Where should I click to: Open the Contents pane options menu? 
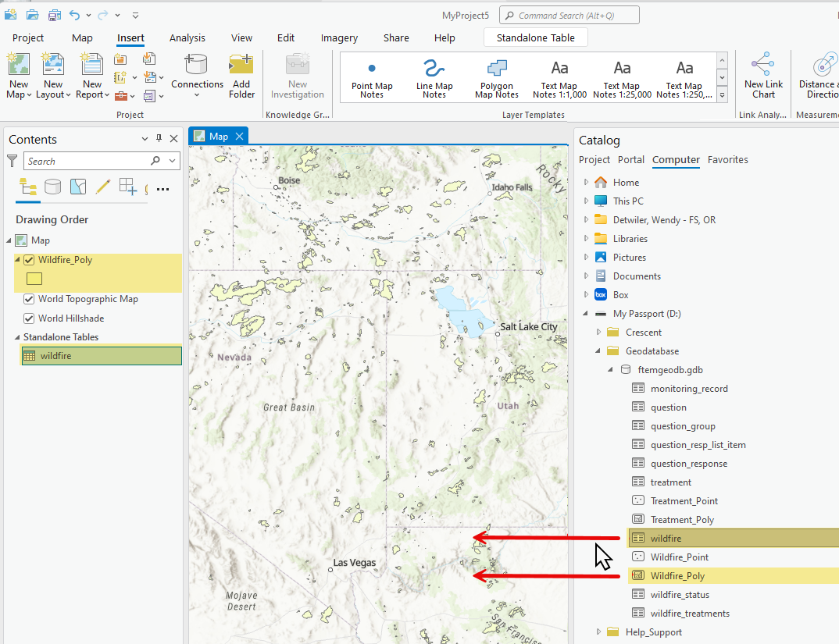tap(145, 138)
